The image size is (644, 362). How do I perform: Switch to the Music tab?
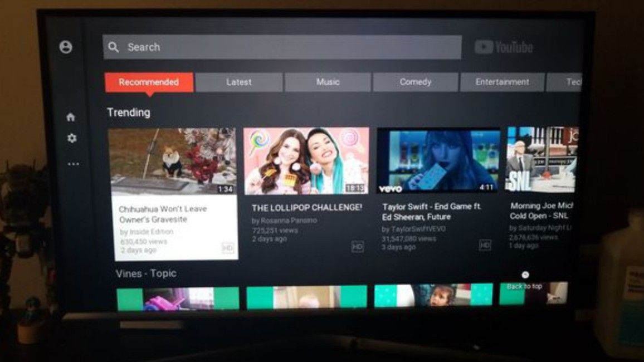coord(328,82)
